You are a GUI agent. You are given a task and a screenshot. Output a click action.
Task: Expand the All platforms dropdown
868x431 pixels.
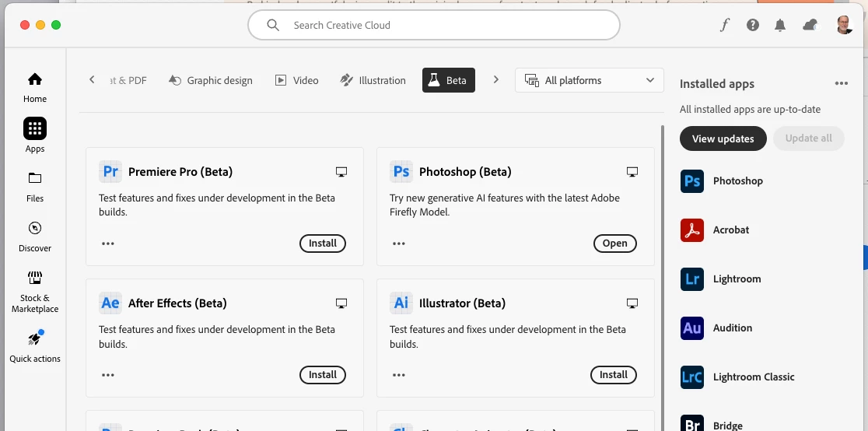point(590,80)
